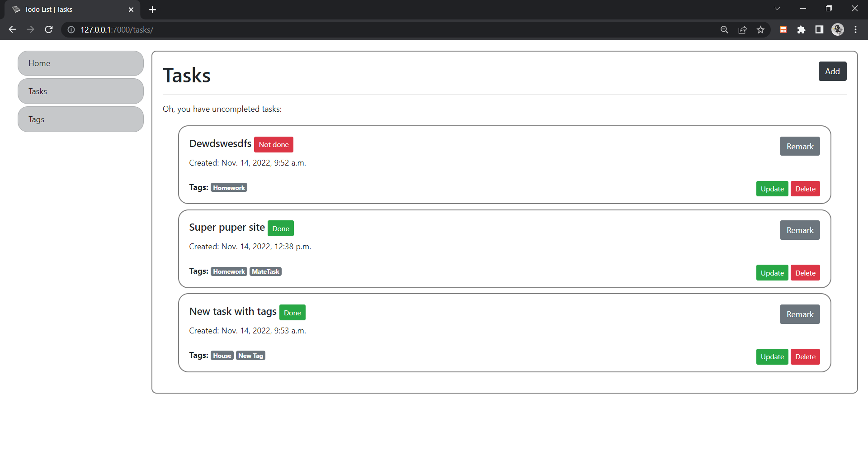Select the Home item in the sidebar
Screen dimensions: 868x466
click(x=80, y=63)
